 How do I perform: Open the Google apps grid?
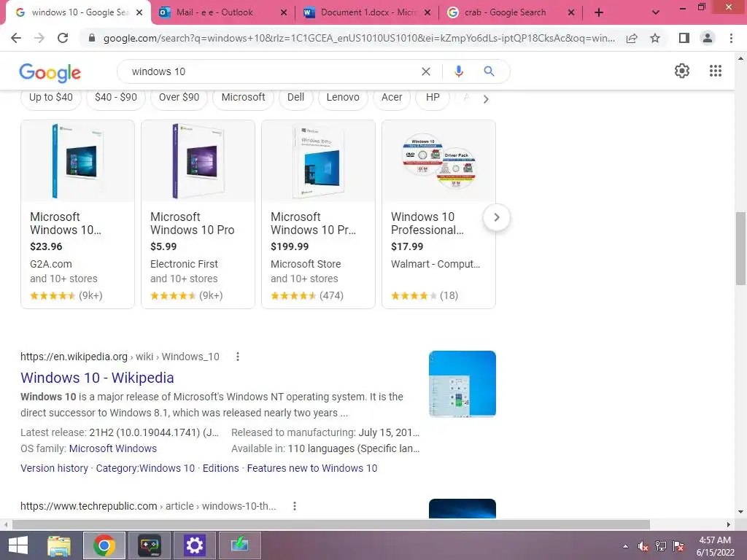coord(715,71)
